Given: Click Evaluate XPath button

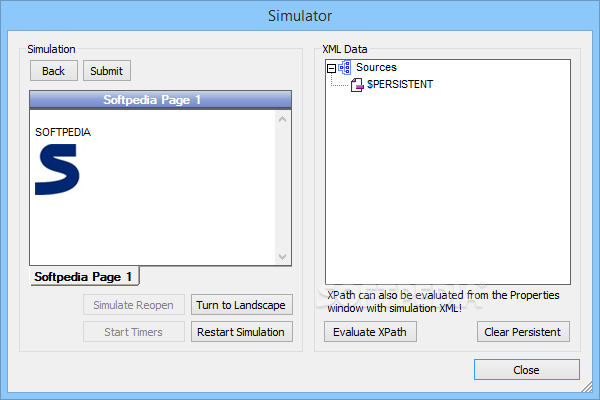Looking at the screenshot, I should pos(370,332).
